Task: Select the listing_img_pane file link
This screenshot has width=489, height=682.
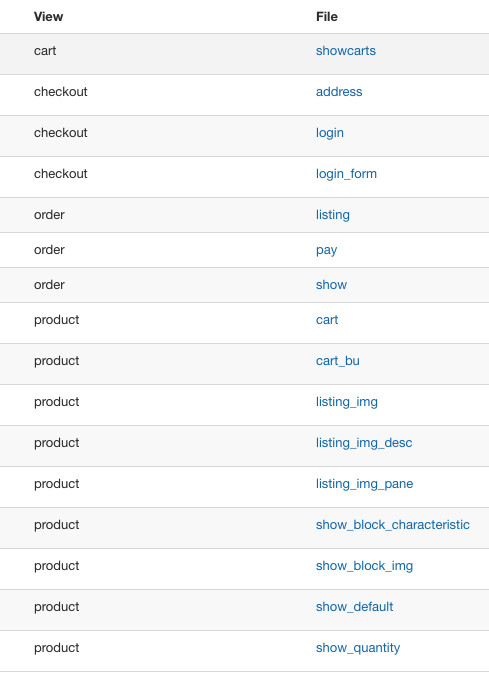Action: pyautogui.click(x=365, y=484)
